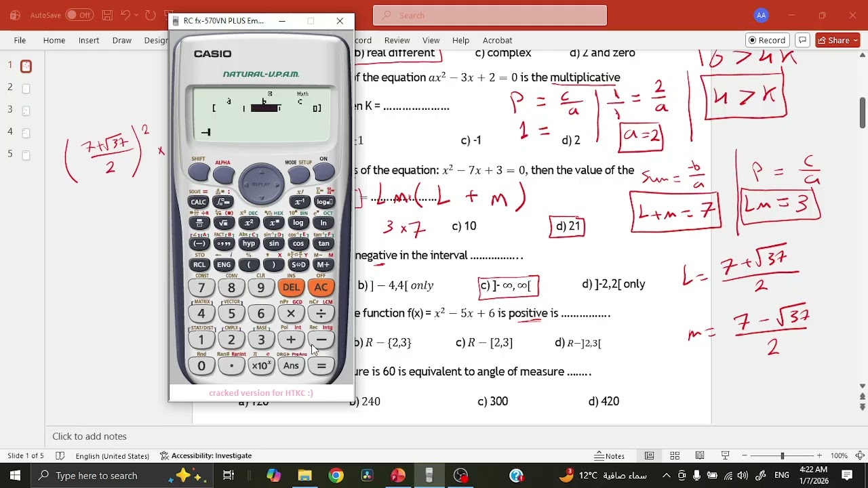
Task: Click the M+ key on the calculator
Action: coord(323,265)
